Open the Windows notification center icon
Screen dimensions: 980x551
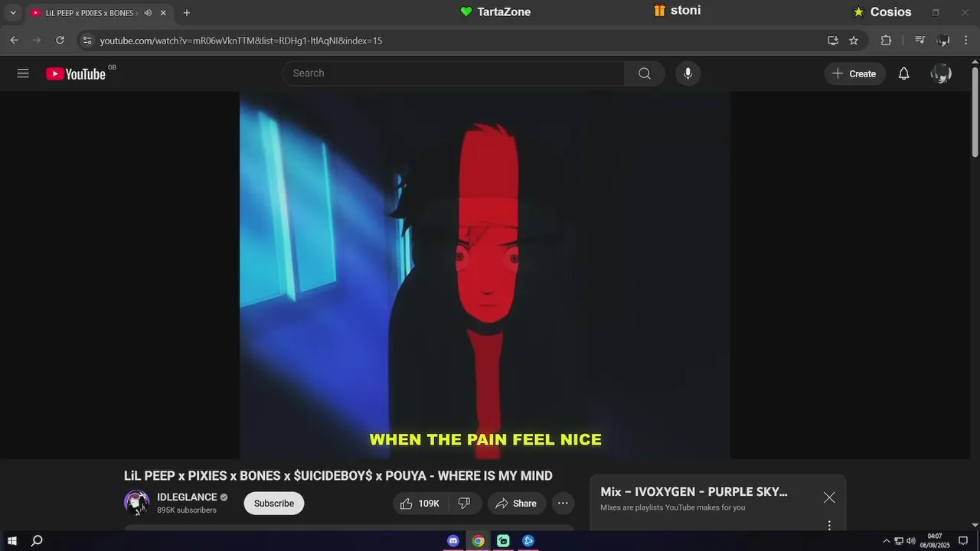[x=963, y=541]
